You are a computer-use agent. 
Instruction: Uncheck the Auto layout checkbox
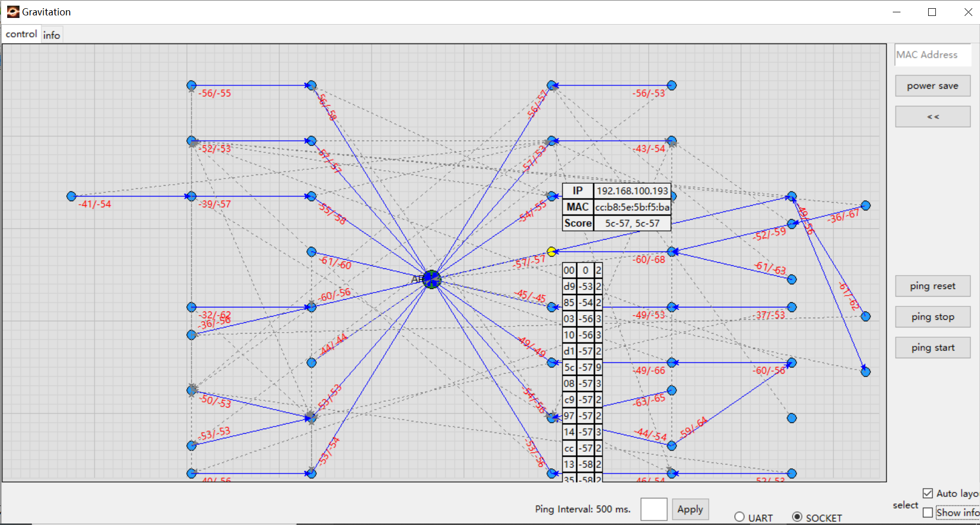[x=928, y=493]
